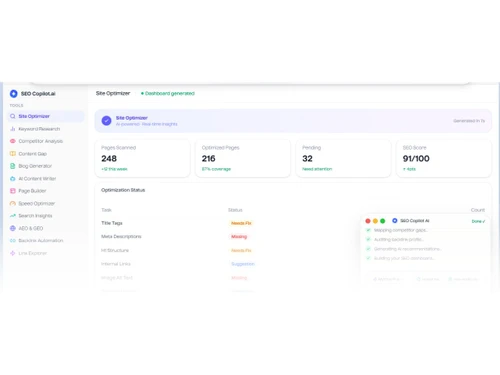Image resolution: width=500 pixels, height=375 pixels.
Task: Click the 87% coverage text
Action: pos(216,169)
